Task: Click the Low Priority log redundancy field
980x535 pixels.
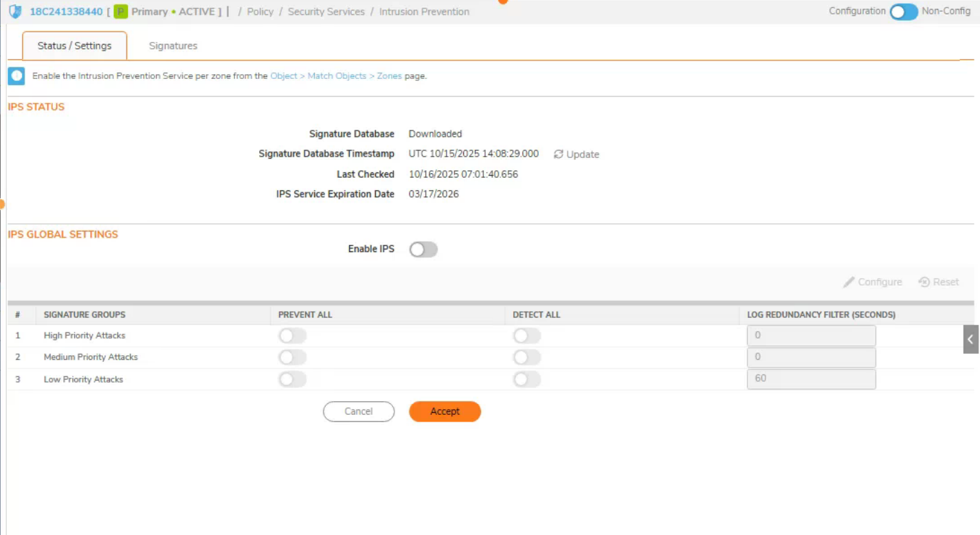Action: click(811, 379)
